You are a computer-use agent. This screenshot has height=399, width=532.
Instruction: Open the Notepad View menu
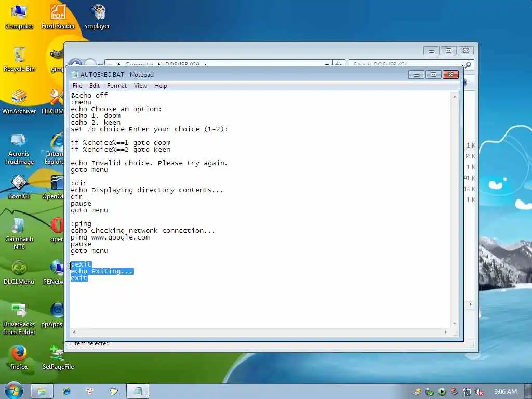pyautogui.click(x=140, y=86)
